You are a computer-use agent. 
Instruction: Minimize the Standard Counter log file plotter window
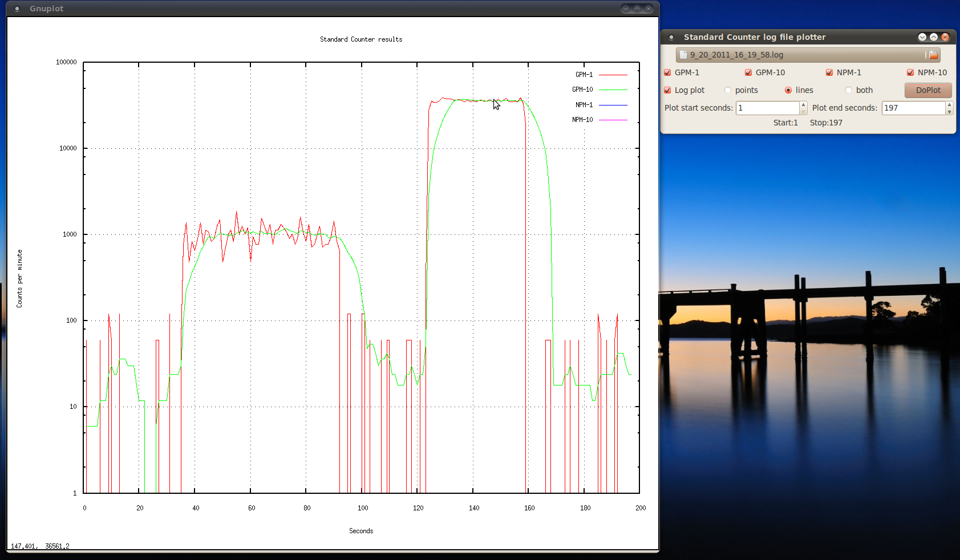point(922,37)
